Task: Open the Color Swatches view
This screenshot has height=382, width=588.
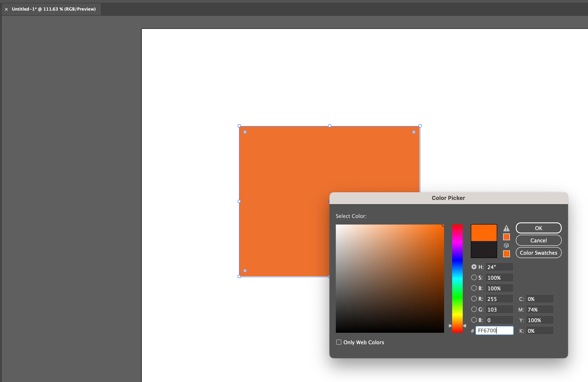Action: (x=538, y=253)
